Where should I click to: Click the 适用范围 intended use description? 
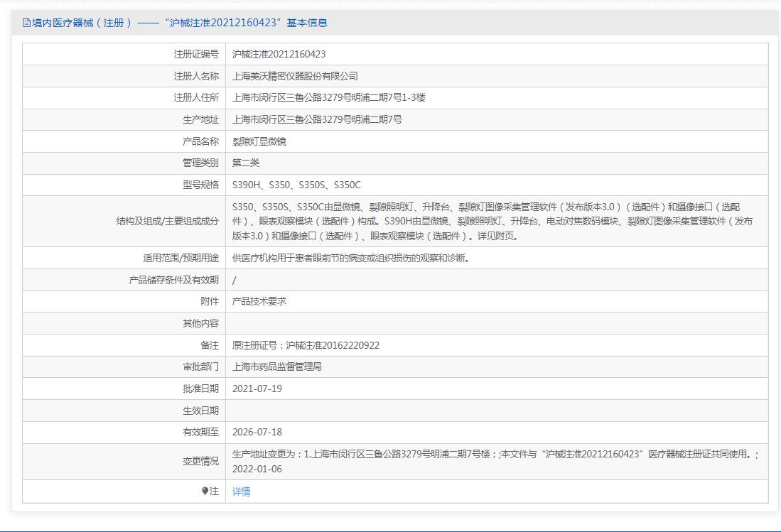pos(351,258)
